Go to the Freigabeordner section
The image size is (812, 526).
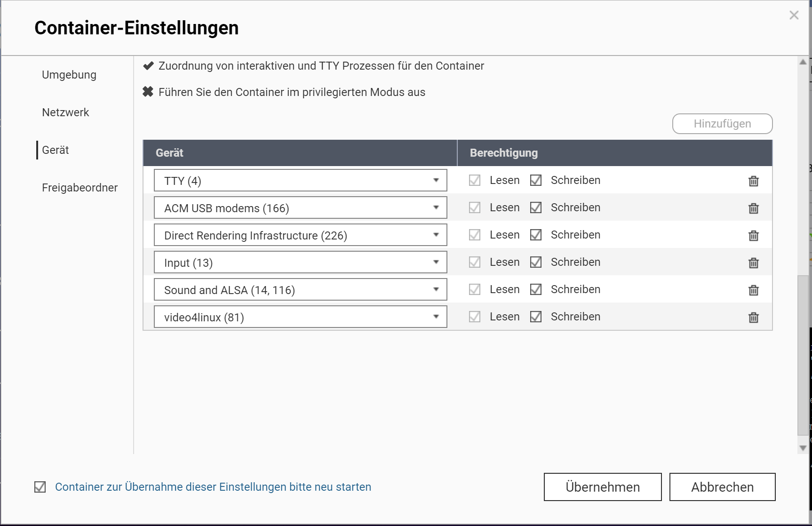80,188
